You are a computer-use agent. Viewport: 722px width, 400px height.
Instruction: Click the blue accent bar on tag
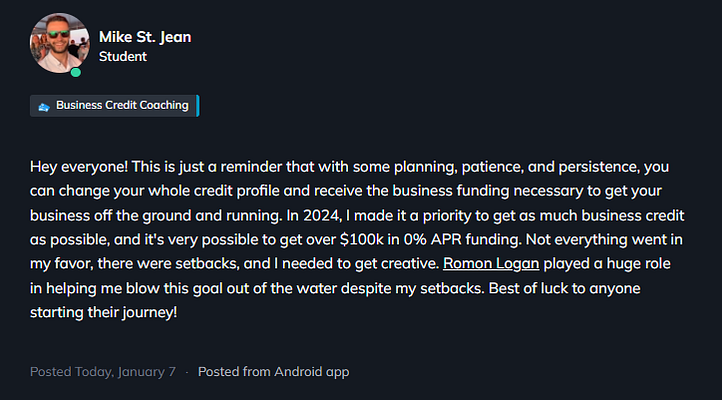point(198,105)
